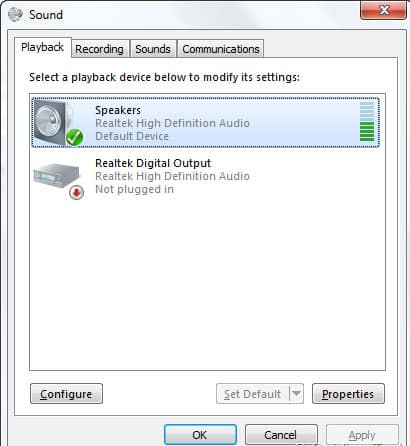Click the Configure button
This screenshot has height=446, width=410.
66,394
